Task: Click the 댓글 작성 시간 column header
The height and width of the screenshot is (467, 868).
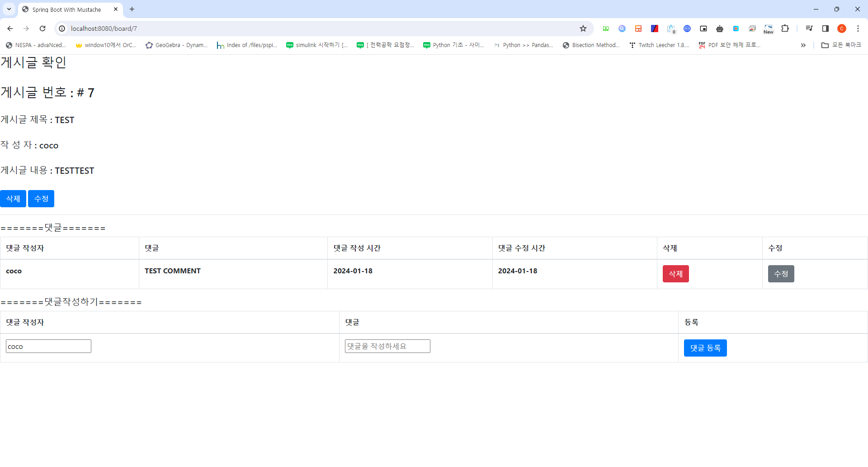Action: 357,248
